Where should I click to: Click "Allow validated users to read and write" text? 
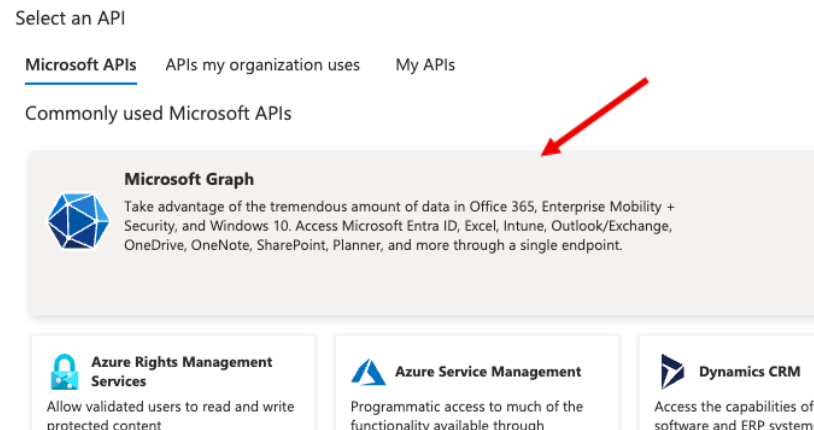point(170,406)
